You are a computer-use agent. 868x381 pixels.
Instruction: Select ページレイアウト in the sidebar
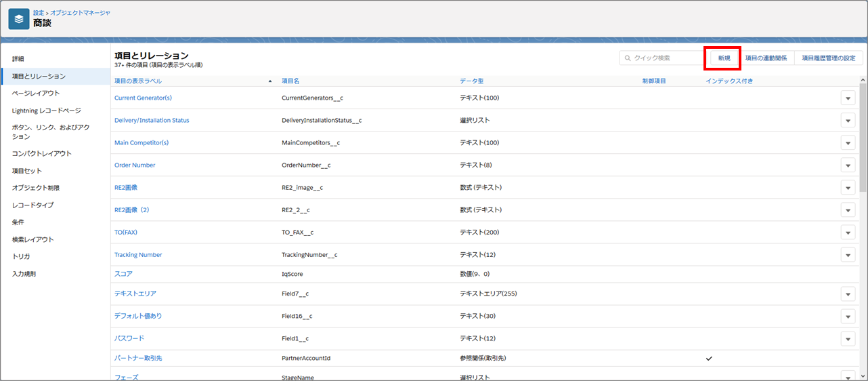tap(36, 93)
